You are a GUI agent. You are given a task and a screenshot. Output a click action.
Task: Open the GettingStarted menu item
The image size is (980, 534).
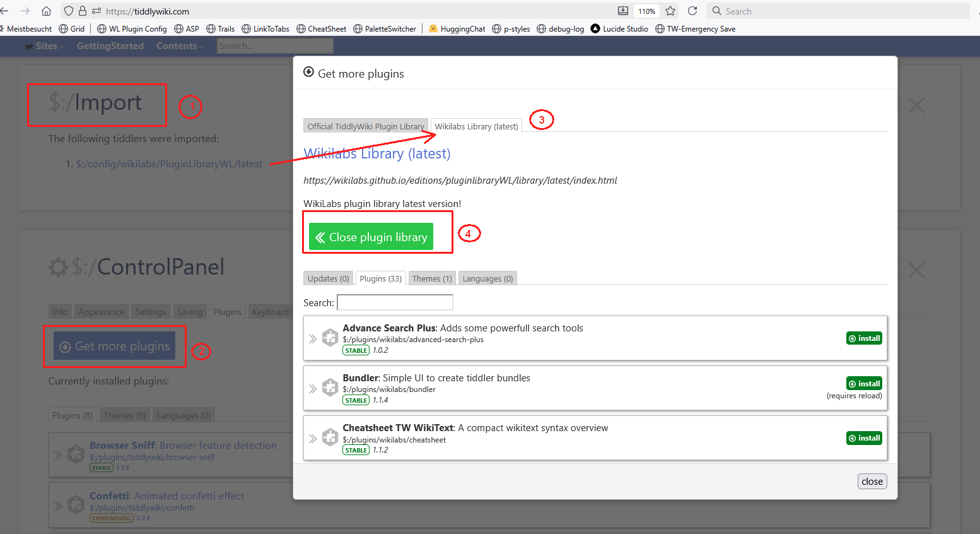pyautogui.click(x=110, y=46)
